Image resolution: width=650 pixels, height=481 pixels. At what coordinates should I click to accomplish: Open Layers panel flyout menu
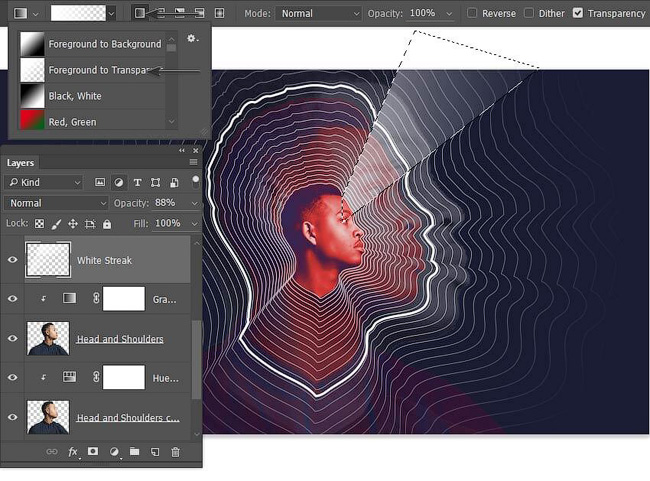(x=193, y=162)
